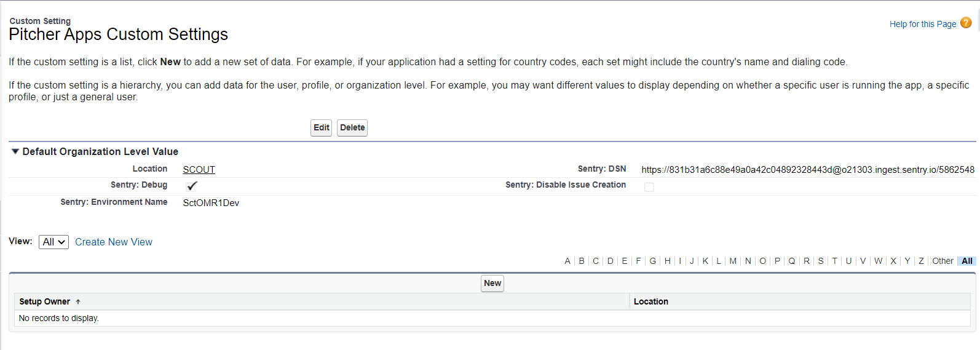Viewport: 980px width, 350px height.
Task: Filter records by letter S
Action: pos(821,261)
